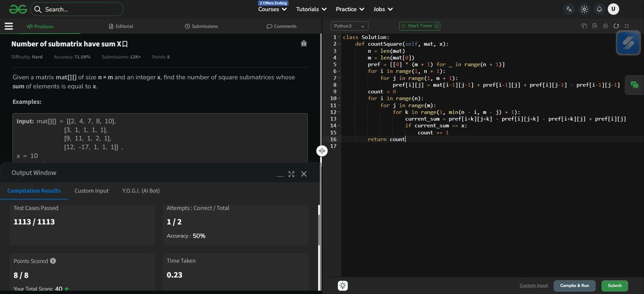Click the 2 Offers Ending badge
The height and width of the screenshot is (294, 644).
pos(273,3)
